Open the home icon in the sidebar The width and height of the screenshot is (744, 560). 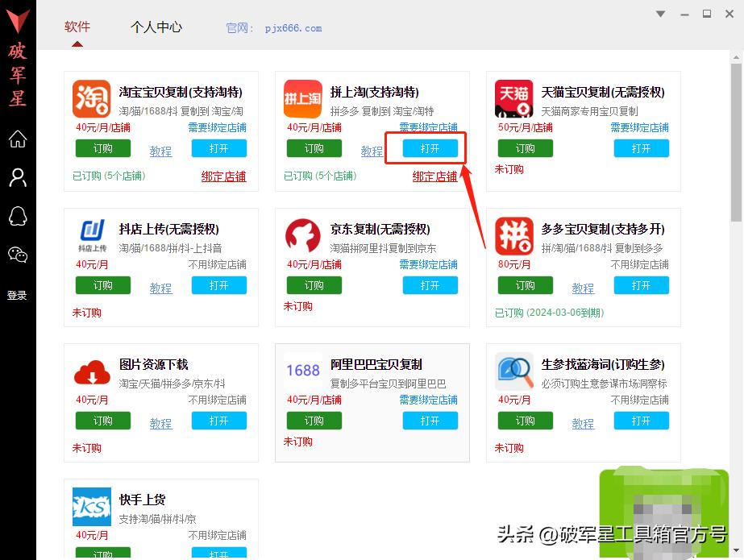click(18, 139)
